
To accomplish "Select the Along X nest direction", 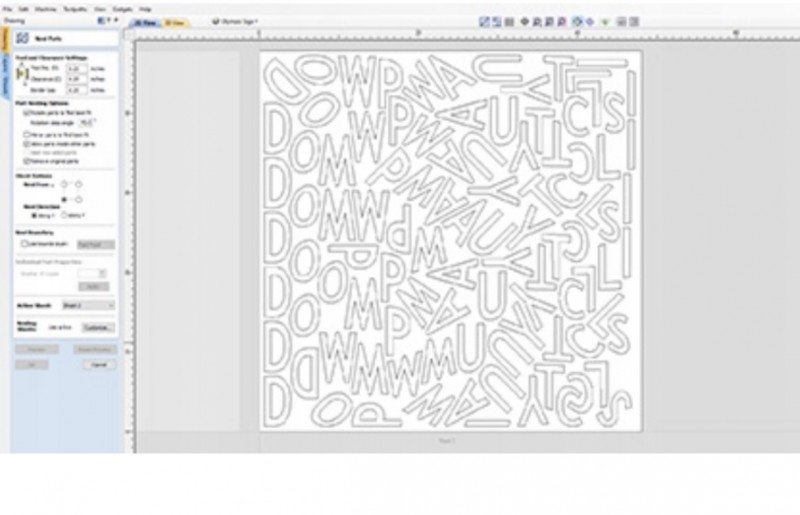I will 36,215.
